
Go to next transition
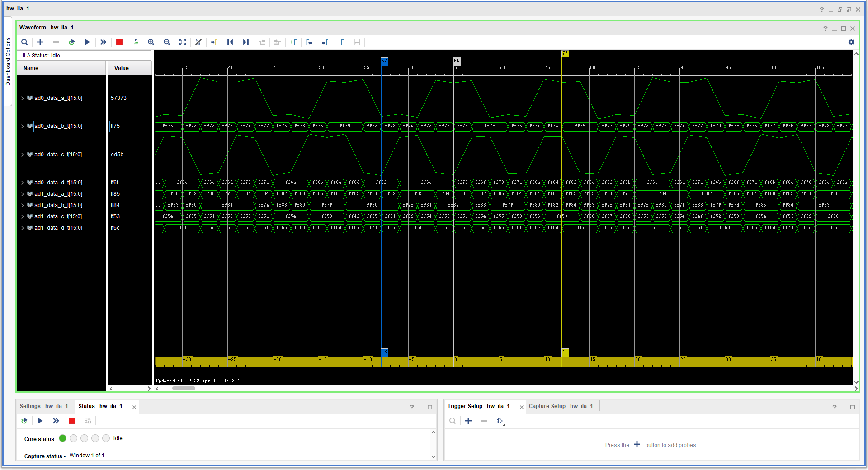[278, 42]
